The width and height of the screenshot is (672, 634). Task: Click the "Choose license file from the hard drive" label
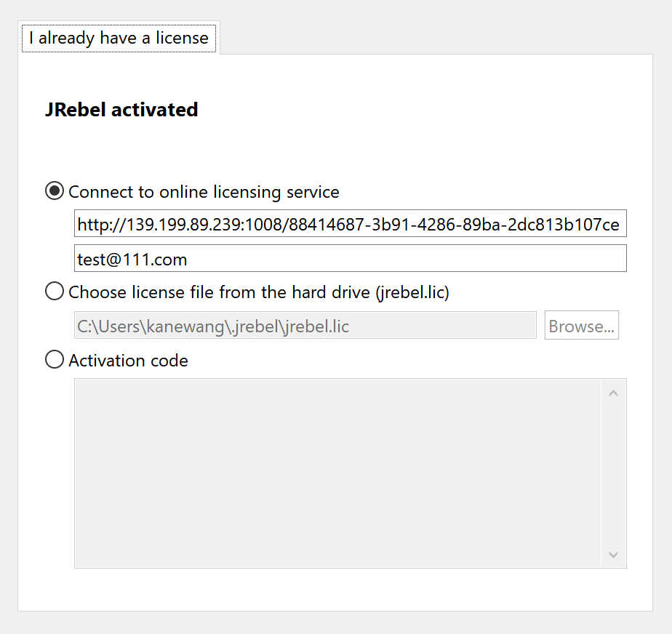coord(258,292)
